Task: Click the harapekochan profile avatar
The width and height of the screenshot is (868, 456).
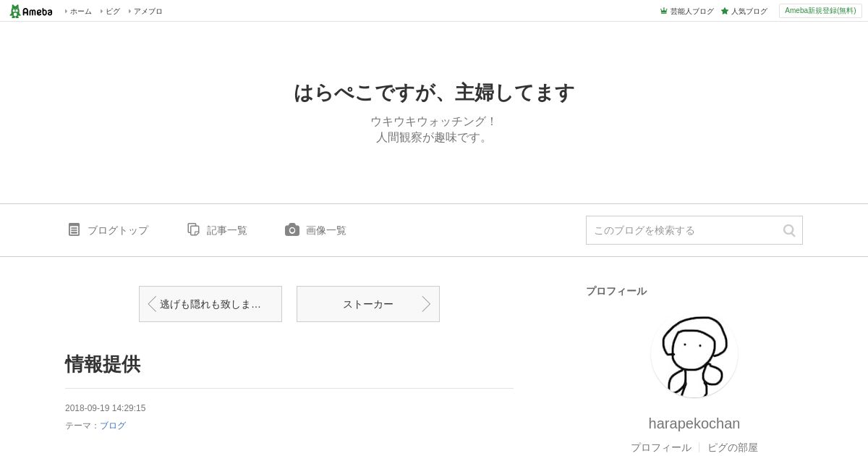Action: coord(694,354)
